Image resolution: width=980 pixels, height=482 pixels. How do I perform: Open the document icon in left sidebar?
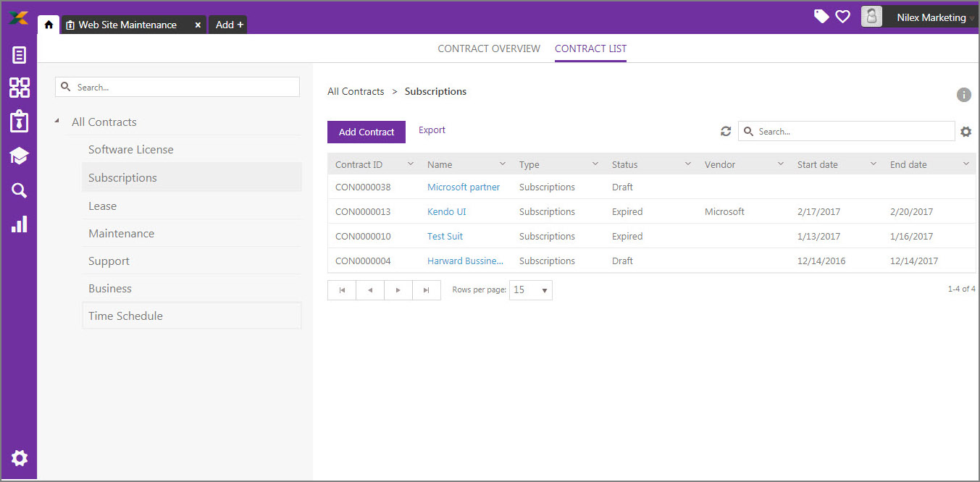click(x=20, y=55)
